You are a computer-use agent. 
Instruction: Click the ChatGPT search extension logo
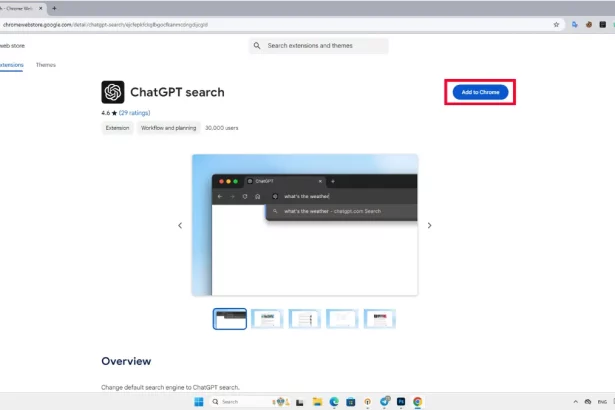tap(113, 92)
